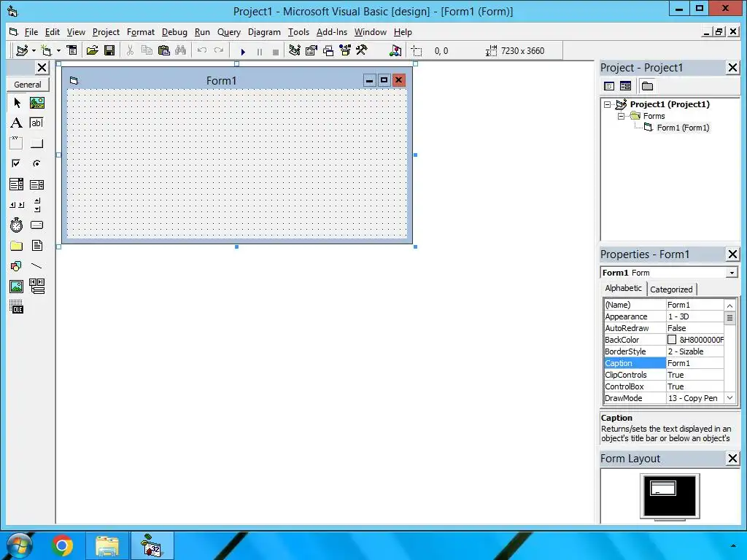Select the CheckBox control tool
The height and width of the screenshot is (560, 747).
[x=17, y=164]
